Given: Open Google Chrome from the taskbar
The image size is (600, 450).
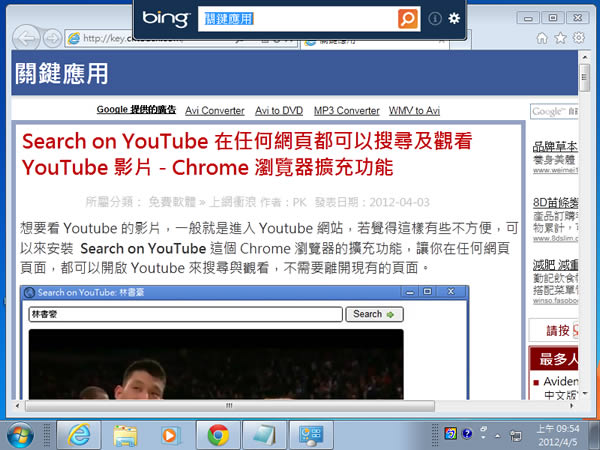Looking at the screenshot, I should (218, 435).
